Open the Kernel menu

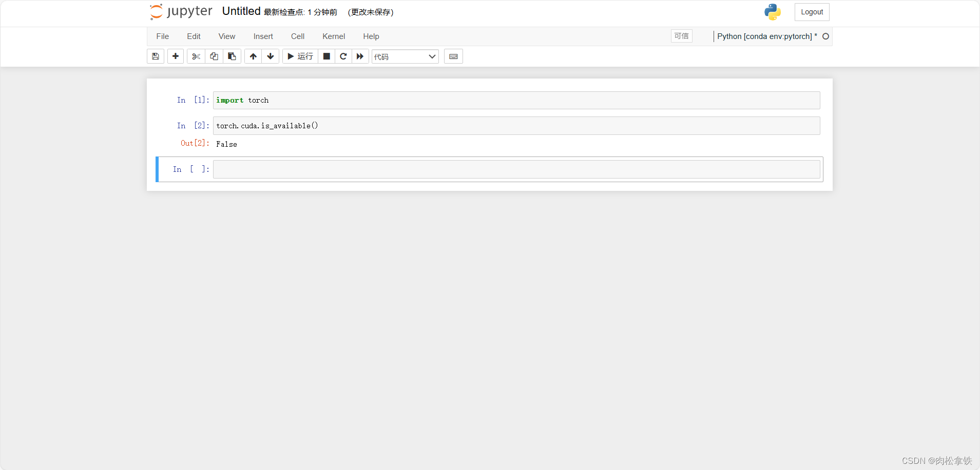pyautogui.click(x=334, y=36)
